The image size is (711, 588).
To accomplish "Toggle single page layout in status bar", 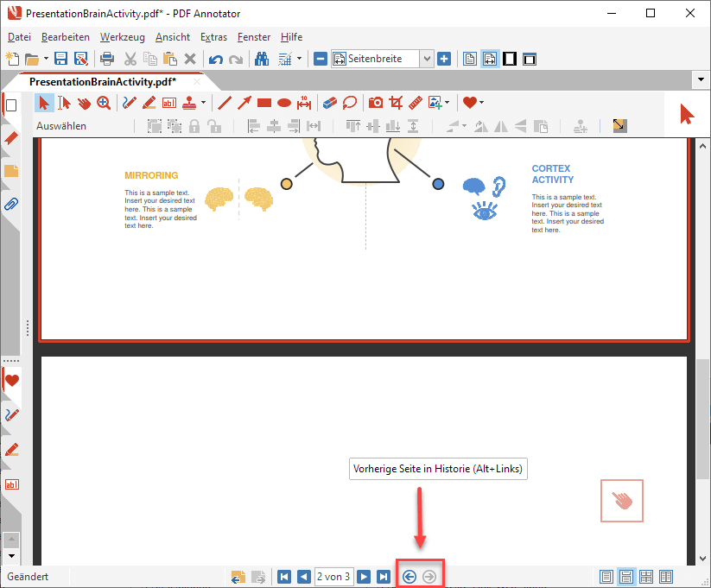I will click(x=606, y=577).
